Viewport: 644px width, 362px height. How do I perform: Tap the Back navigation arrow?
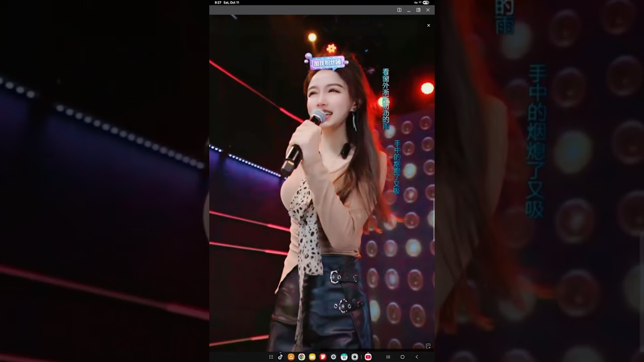(417, 357)
